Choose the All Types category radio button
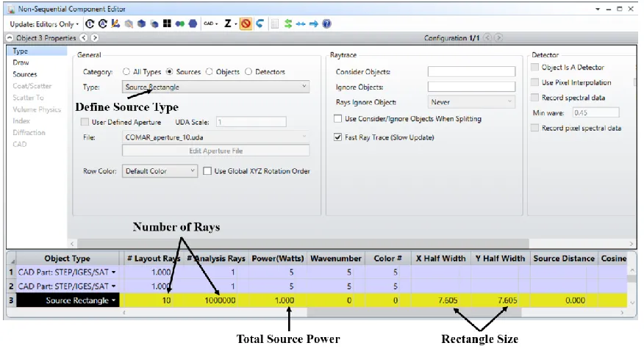This screenshot has width=644, height=354. pyautogui.click(x=126, y=72)
